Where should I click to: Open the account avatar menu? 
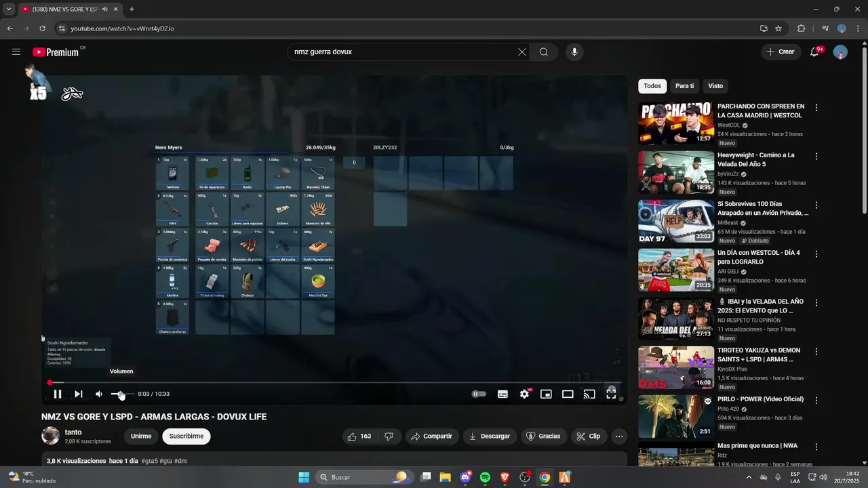[841, 52]
